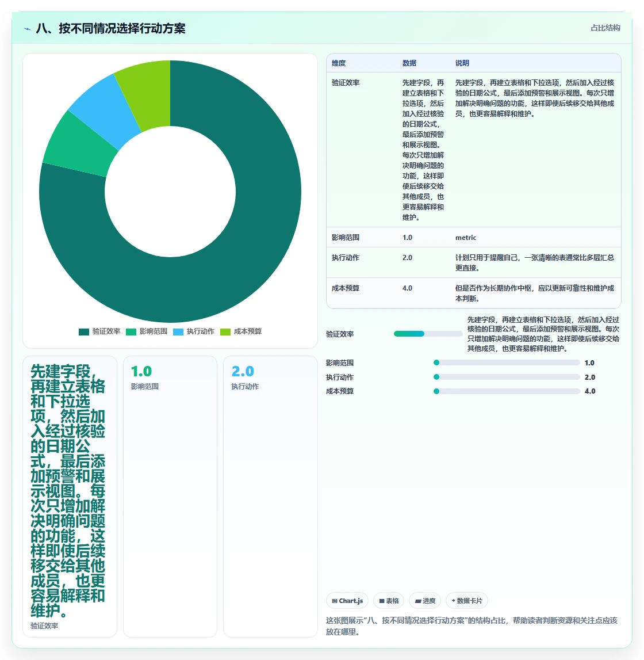Click the 1.0 影响范围 data card
Screen dimensions: 644x660
(x=170, y=497)
